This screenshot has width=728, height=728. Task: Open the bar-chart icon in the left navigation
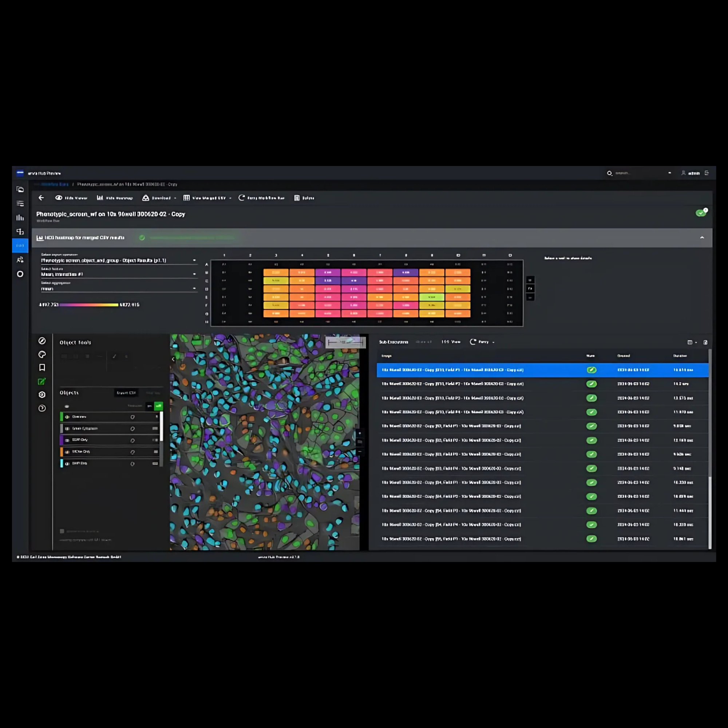[x=20, y=217]
